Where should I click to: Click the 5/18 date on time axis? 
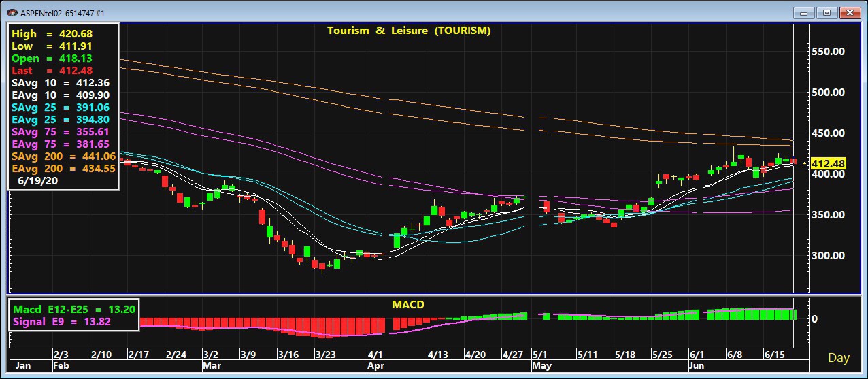click(x=624, y=355)
